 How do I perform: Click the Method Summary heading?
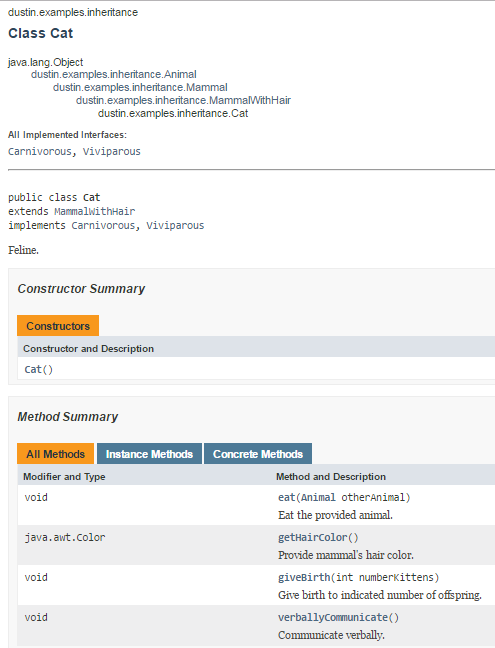pyautogui.click(x=68, y=417)
